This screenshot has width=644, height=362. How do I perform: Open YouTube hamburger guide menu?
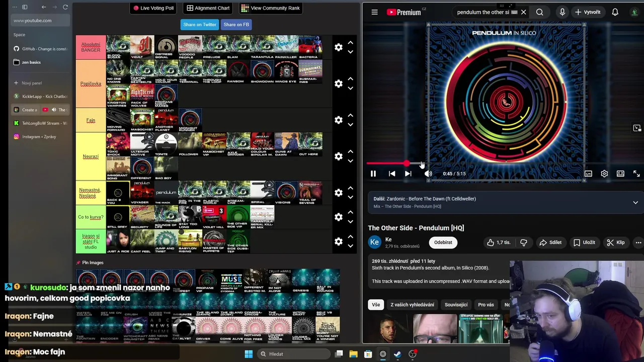374,12
